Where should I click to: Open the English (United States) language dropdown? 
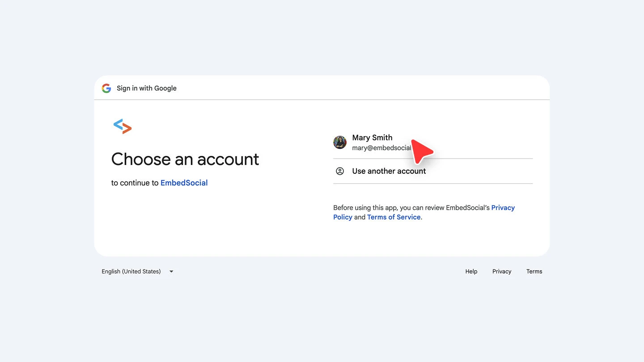point(138,271)
